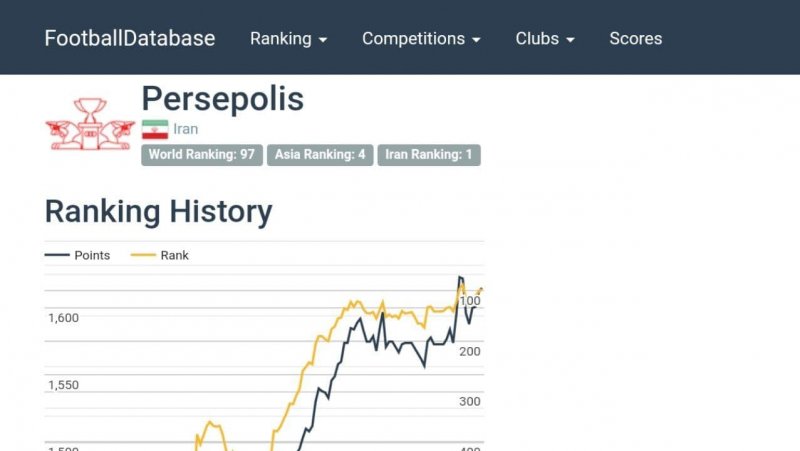This screenshot has width=800, height=451.
Task: Click the 1,550 points axis label
Action: pos(63,385)
